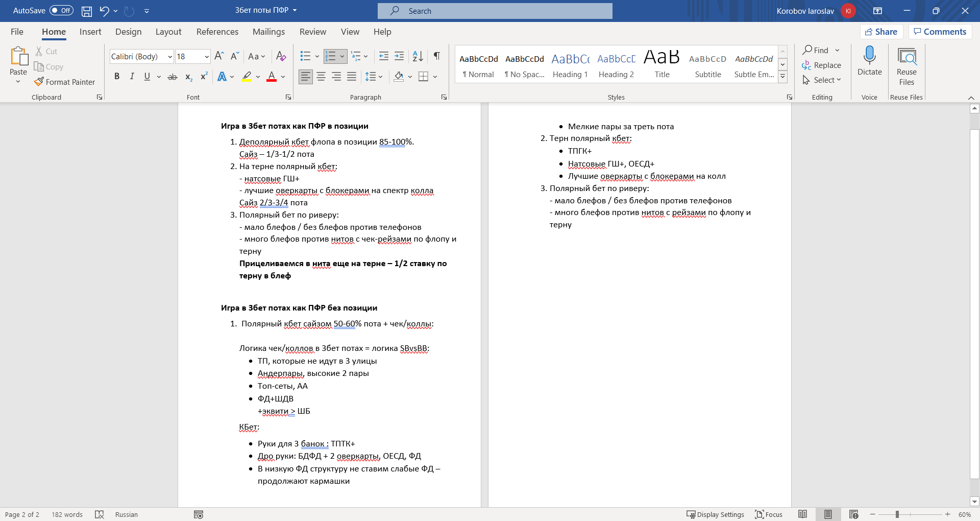Clear all formatting icon
Screen dimensions: 980x521
(281, 56)
